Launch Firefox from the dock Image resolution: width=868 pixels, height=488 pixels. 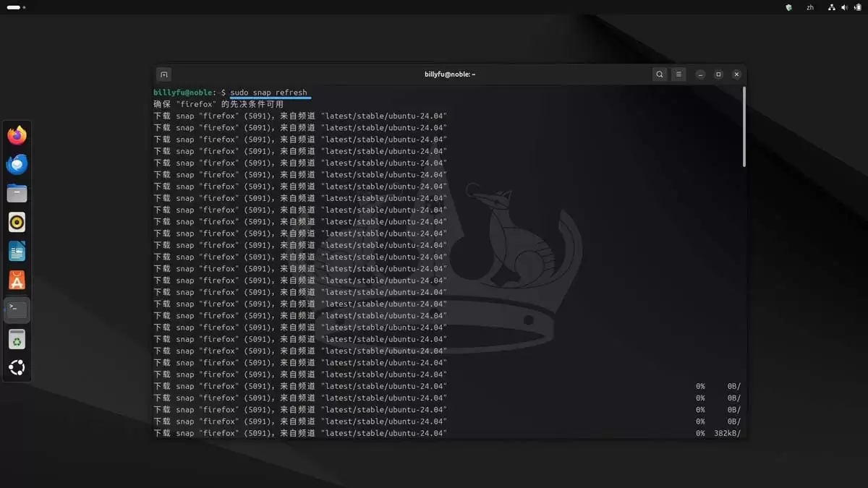tap(17, 134)
